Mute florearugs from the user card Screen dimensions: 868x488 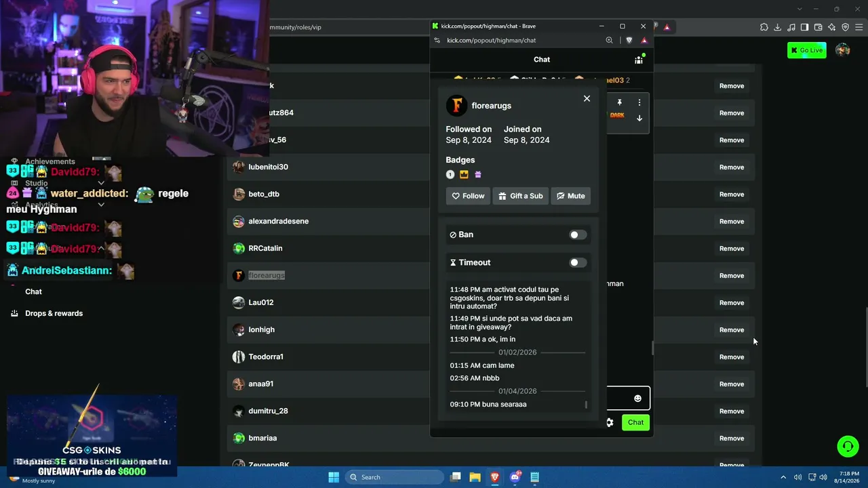tap(570, 196)
